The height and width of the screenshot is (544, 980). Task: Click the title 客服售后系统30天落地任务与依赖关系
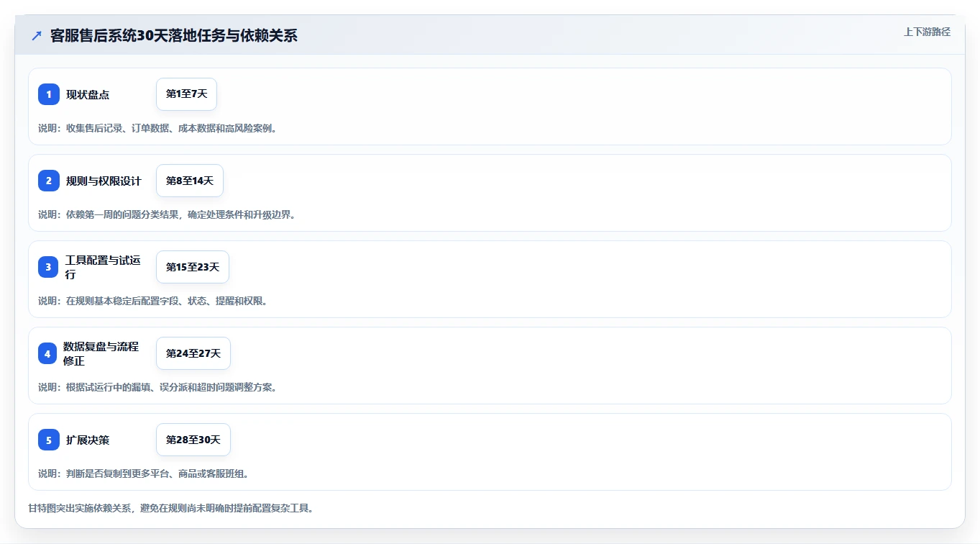174,35
